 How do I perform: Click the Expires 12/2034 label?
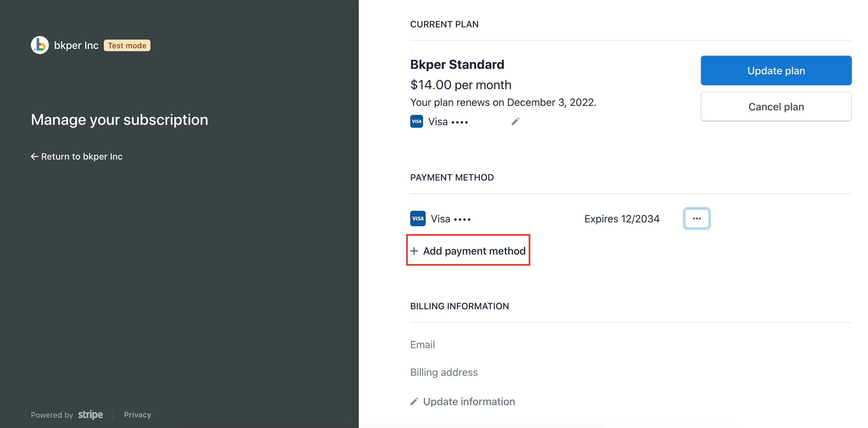(x=622, y=219)
